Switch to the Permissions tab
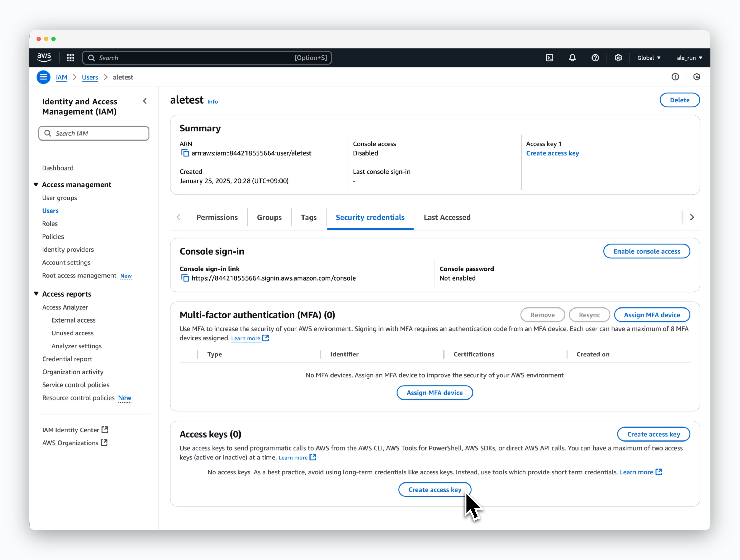This screenshot has width=740, height=560. [x=217, y=218]
